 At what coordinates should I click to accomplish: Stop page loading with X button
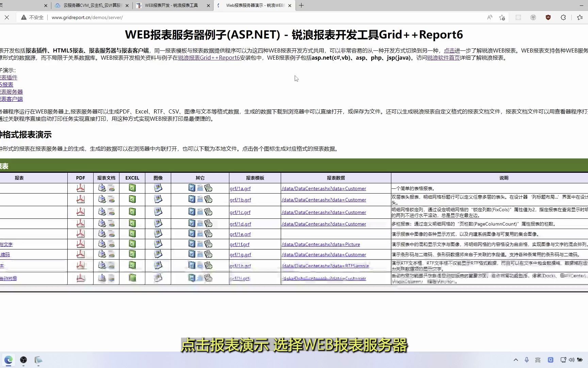(7, 17)
